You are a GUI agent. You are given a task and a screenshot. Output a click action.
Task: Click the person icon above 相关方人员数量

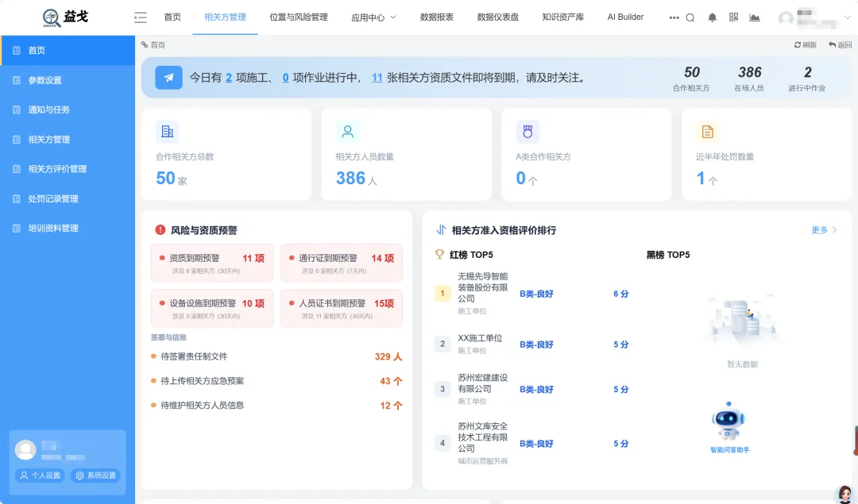(347, 131)
